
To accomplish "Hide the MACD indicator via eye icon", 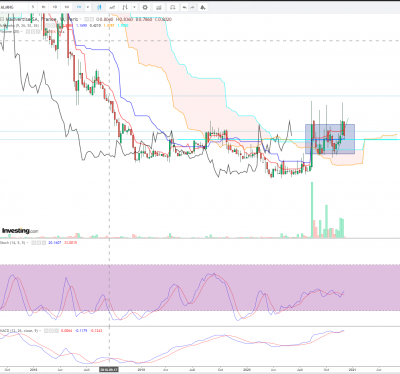I will [x=46, y=331].
